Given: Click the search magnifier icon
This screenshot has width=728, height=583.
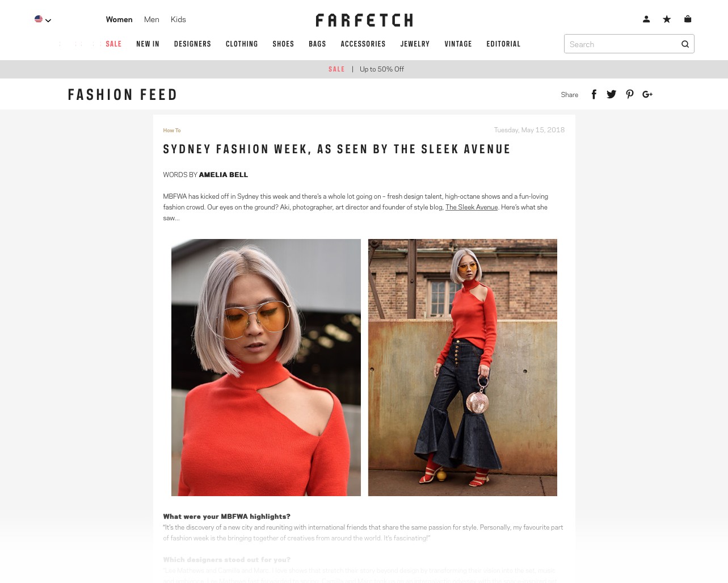Looking at the screenshot, I should click(685, 44).
